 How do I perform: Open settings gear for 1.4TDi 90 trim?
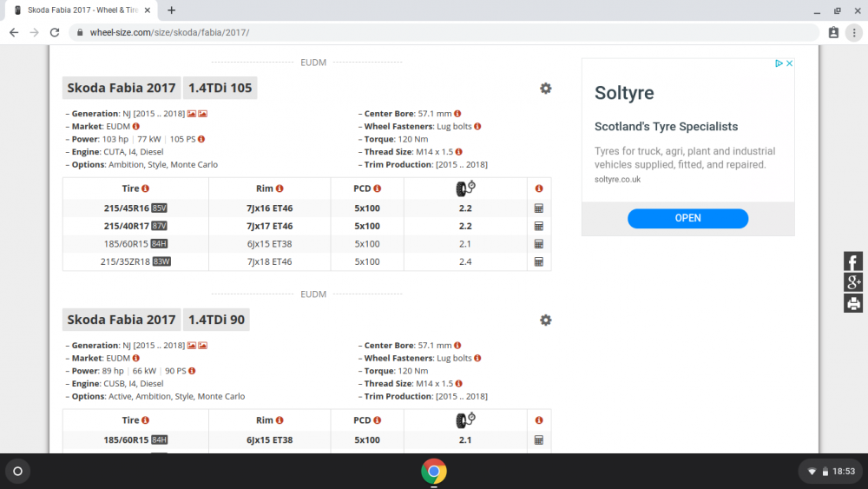pos(545,320)
